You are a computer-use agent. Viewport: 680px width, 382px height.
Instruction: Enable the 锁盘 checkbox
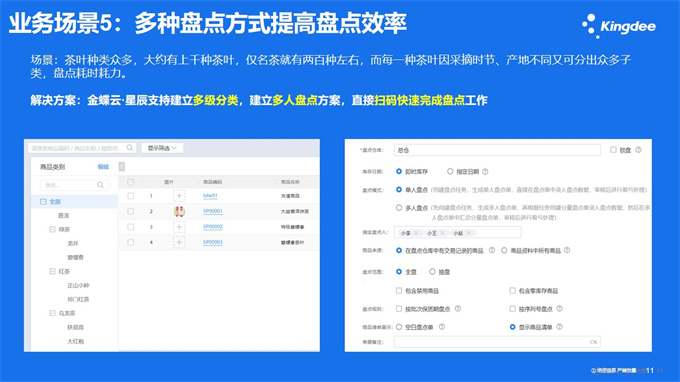click(x=613, y=150)
